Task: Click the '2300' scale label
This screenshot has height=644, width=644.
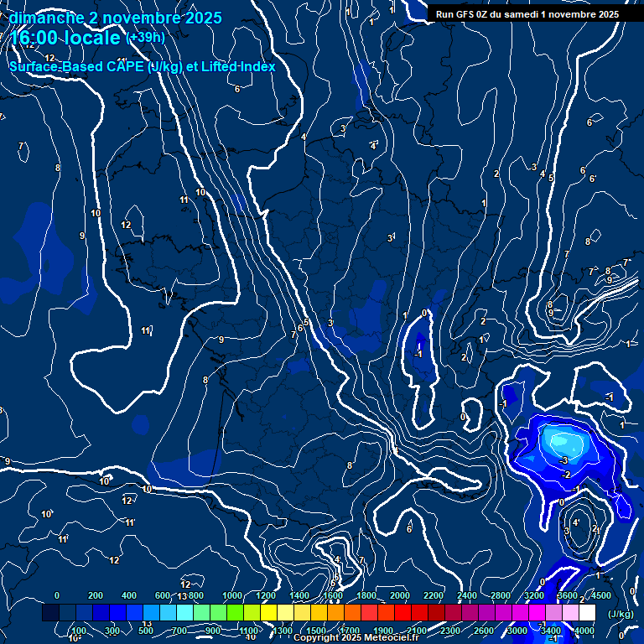Action: (450, 631)
